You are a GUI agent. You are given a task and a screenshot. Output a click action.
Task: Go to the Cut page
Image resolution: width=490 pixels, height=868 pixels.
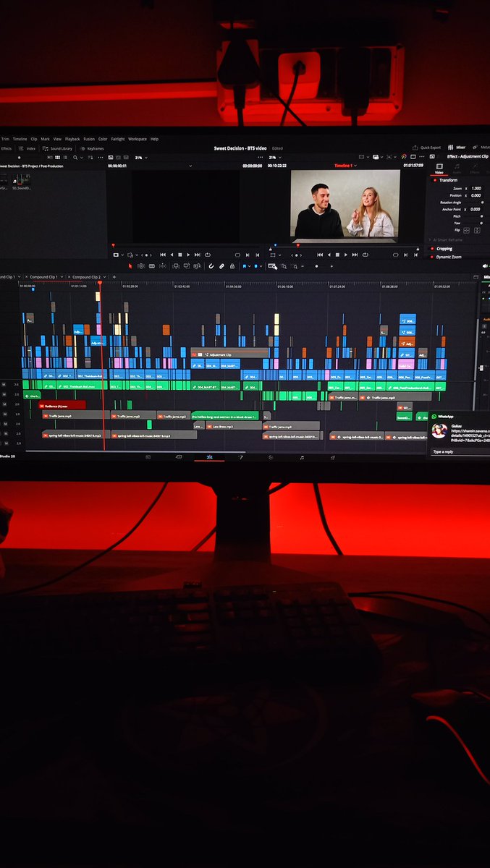[x=179, y=457]
